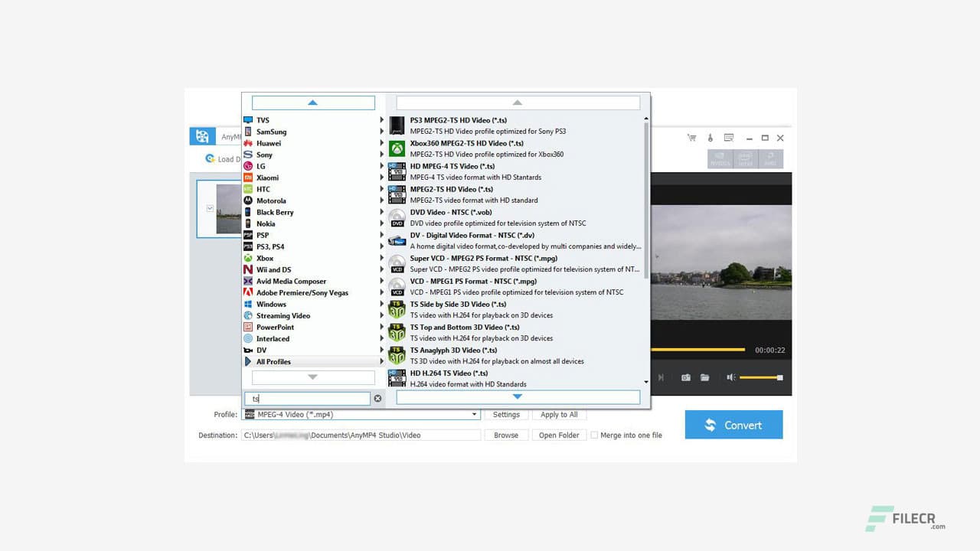Clear the search box with the X icon
Screen dimensions: 980x551
(377, 398)
